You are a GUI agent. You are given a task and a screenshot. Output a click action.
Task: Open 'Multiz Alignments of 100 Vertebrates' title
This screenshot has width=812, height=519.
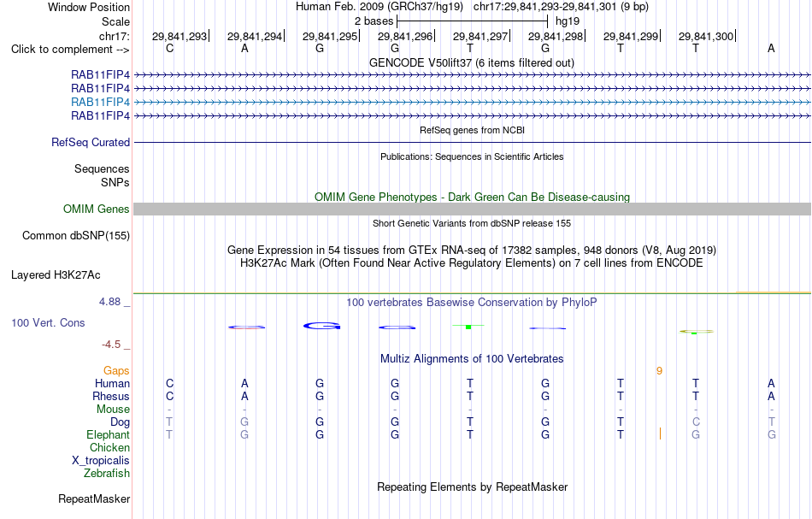pos(472,359)
